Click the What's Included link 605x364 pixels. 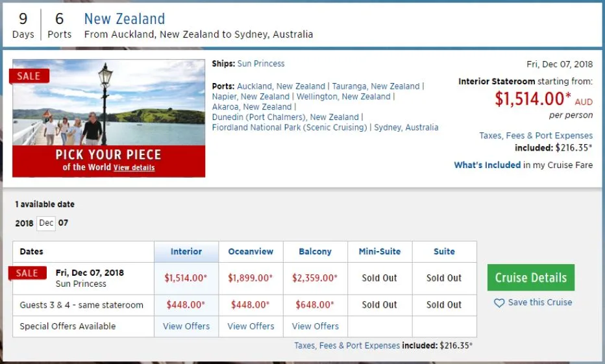point(487,165)
